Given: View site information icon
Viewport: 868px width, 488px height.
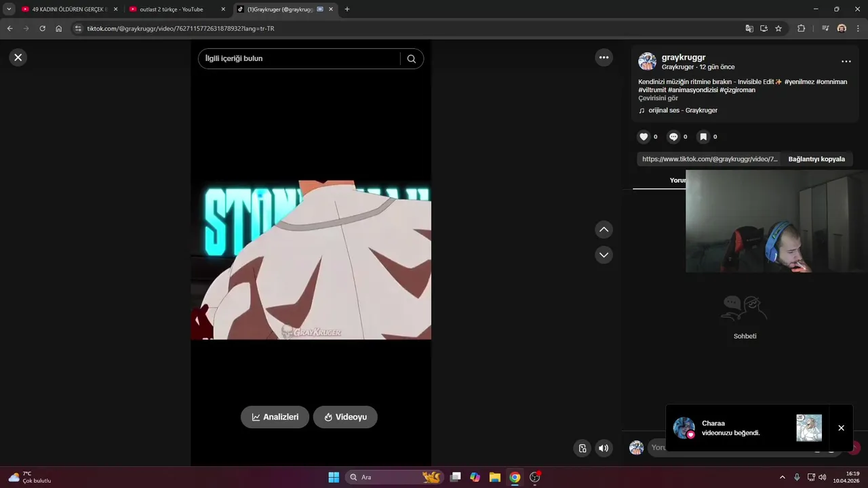Looking at the screenshot, I should point(78,28).
